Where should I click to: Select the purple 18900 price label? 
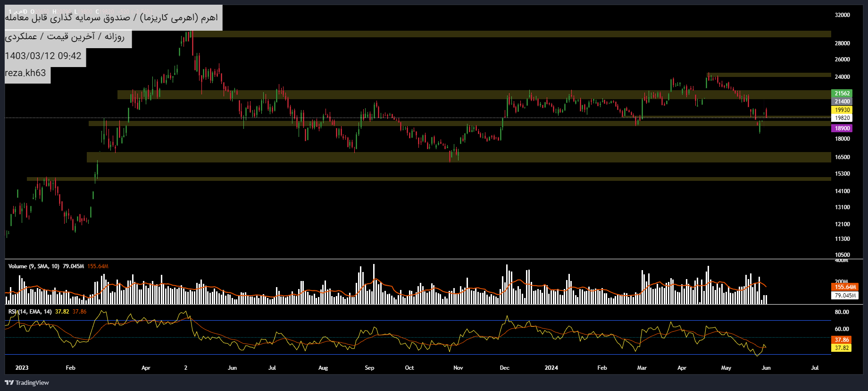(842, 128)
